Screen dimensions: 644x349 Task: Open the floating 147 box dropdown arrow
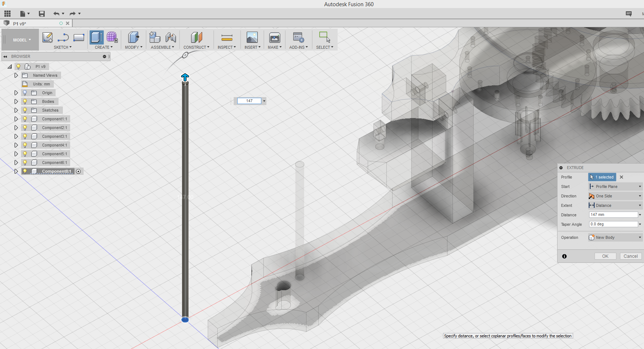(x=264, y=101)
